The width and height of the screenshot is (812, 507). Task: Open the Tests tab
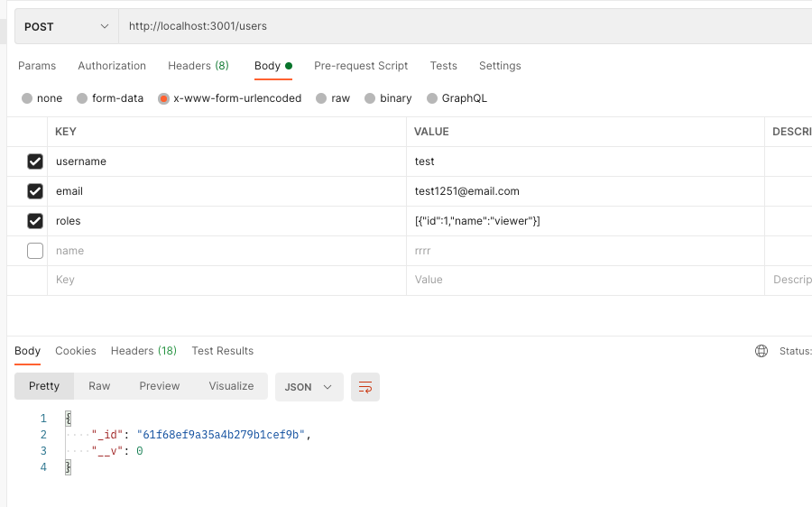443,66
